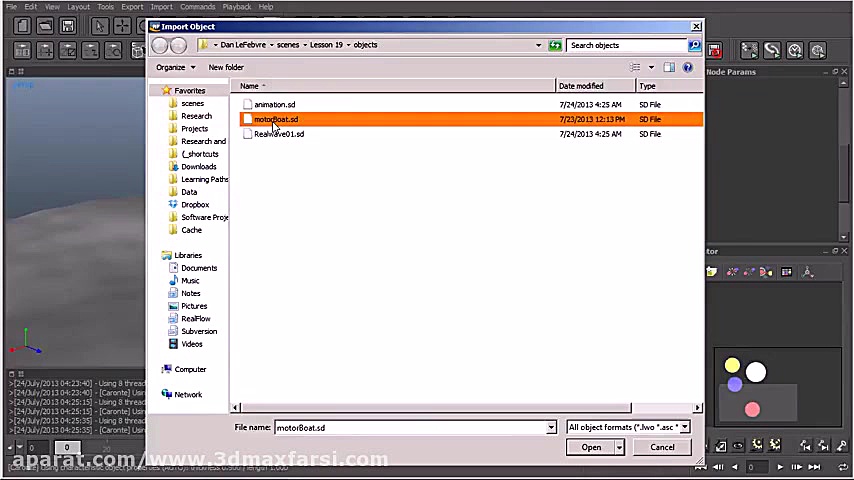Open the File menu
The width and height of the screenshot is (854, 480).
click(x=11, y=7)
